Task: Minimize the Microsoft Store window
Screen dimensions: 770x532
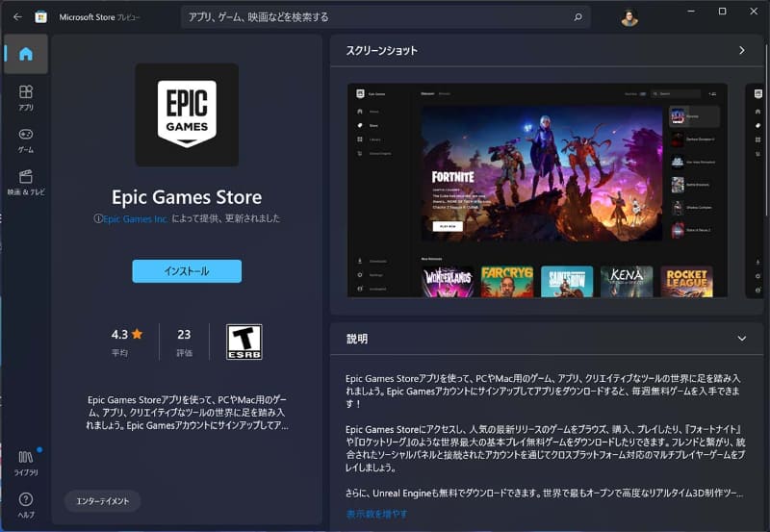Action: pyautogui.click(x=691, y=11)
